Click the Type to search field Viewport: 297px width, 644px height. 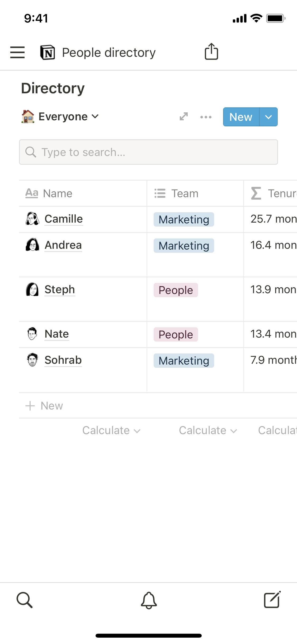(x=148, y=152)
